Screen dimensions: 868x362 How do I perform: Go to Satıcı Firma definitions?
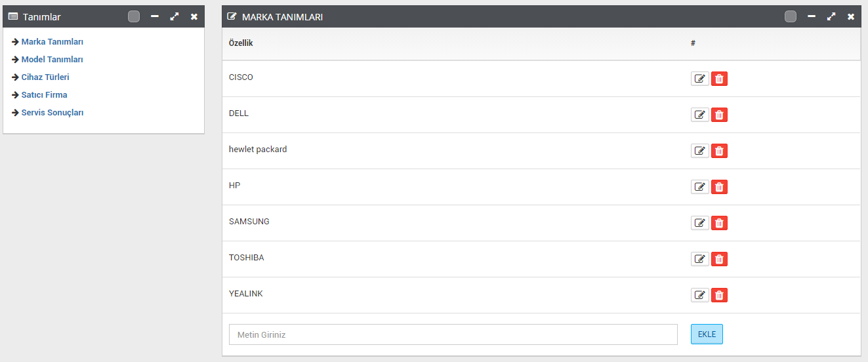point(44,95)
